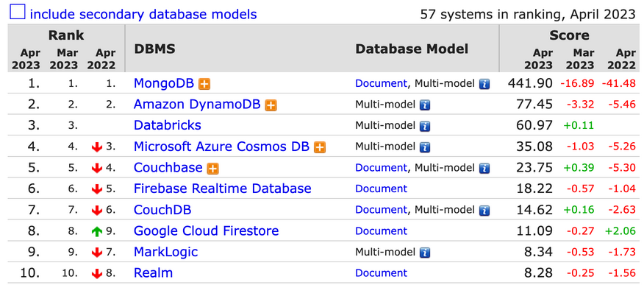Select MarkLogic score value 8.34
Screen dimensions: 644x285
pos(538,252)
